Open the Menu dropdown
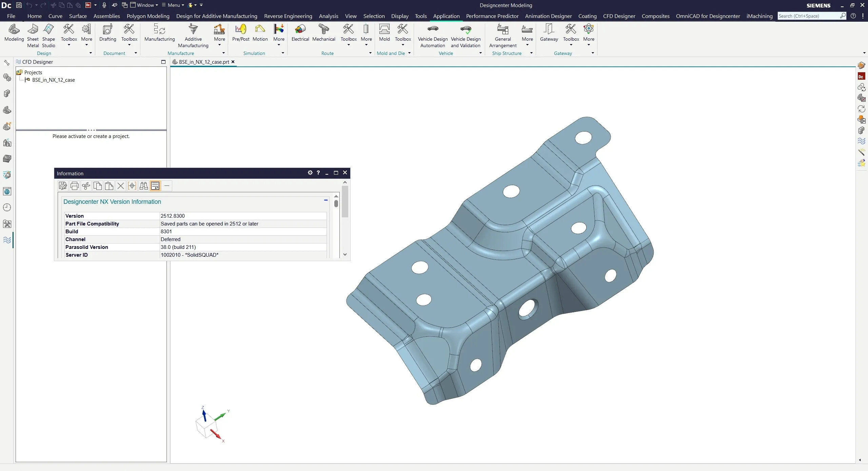Screen dimensions: 868x471 173,5
